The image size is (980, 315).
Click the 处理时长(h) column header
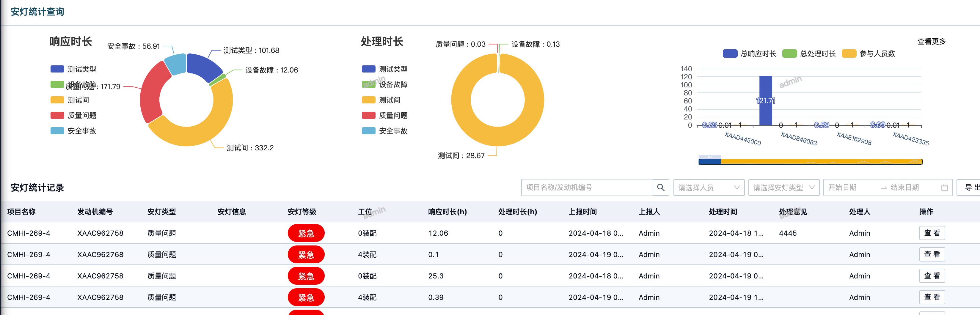click(517, 212)
